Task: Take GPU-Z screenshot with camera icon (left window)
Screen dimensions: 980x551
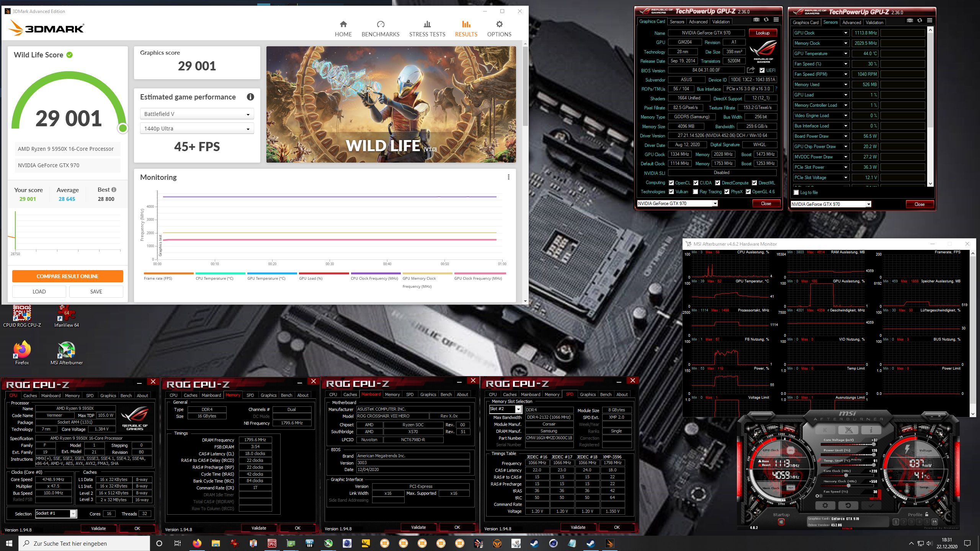Action: 756,20
